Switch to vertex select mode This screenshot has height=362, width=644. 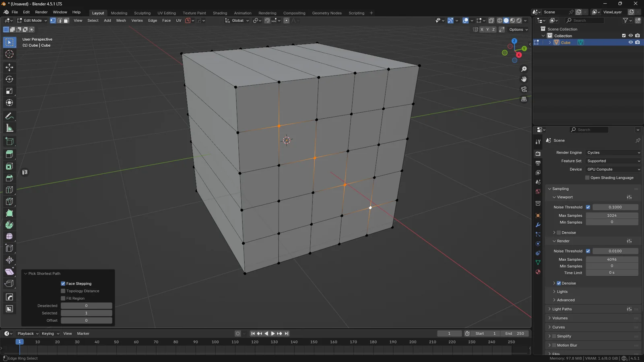pyautogui.click(x=53, y=21)
